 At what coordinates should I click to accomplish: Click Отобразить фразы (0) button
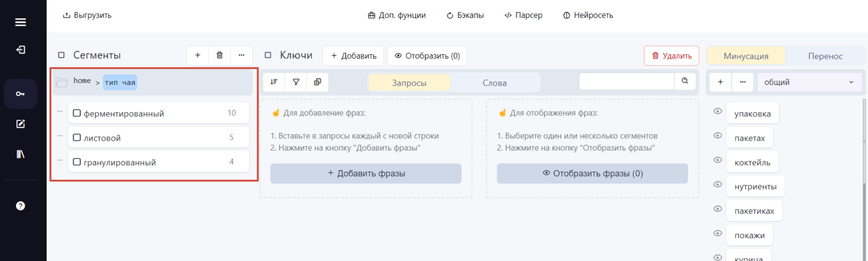[x=593, y=173]
